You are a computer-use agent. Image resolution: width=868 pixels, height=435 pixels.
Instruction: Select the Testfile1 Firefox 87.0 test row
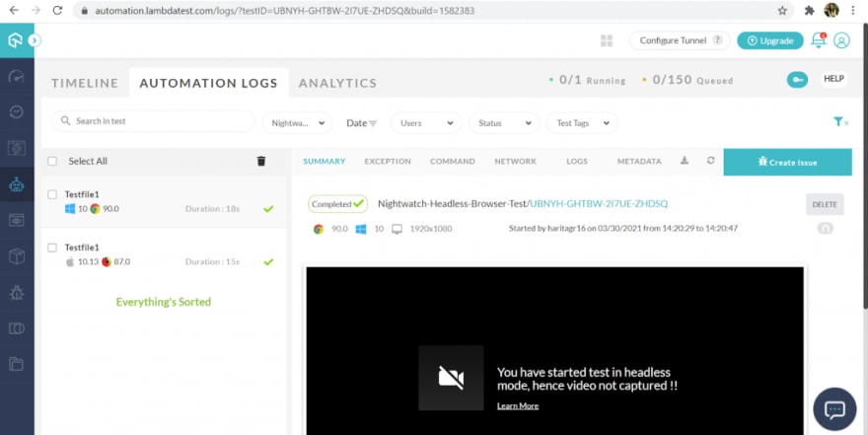coord(164,255)
